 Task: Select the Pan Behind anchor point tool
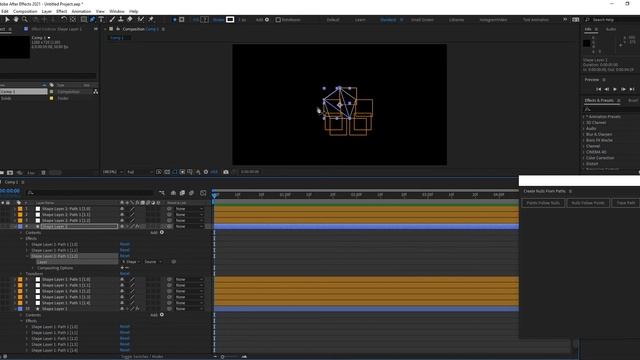pos(73,19)
